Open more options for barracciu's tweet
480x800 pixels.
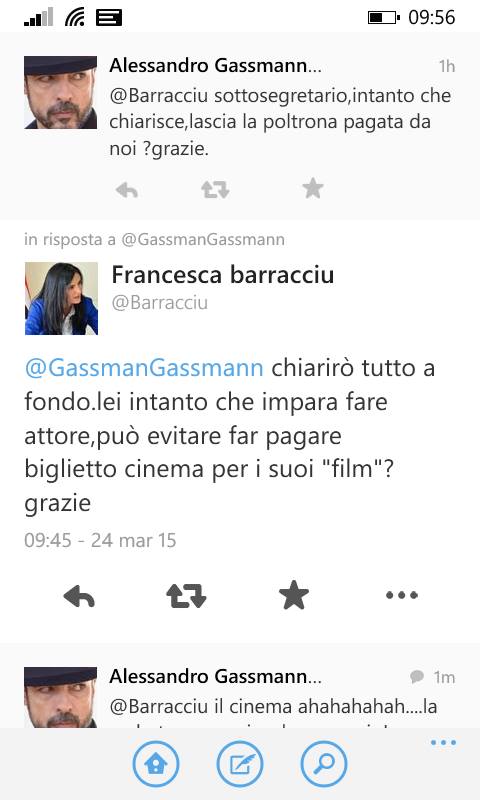pos(402,595)
